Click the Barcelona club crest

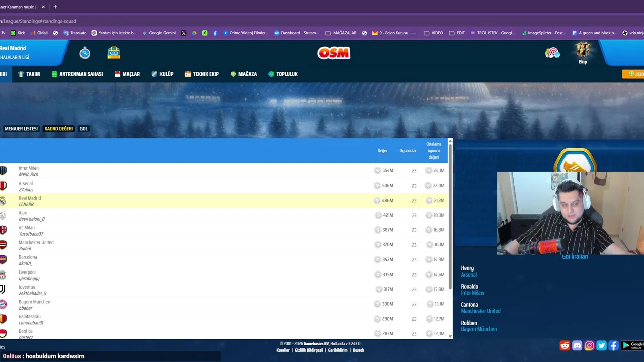point(3,260)
